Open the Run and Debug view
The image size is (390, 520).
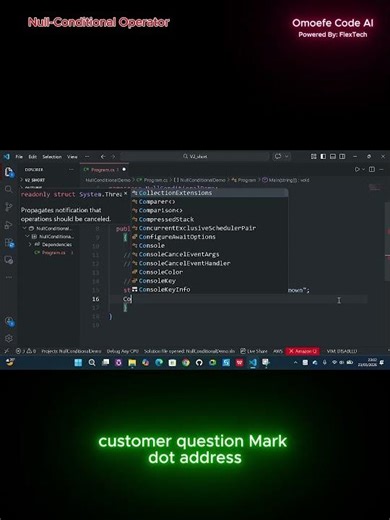[9, 225]
